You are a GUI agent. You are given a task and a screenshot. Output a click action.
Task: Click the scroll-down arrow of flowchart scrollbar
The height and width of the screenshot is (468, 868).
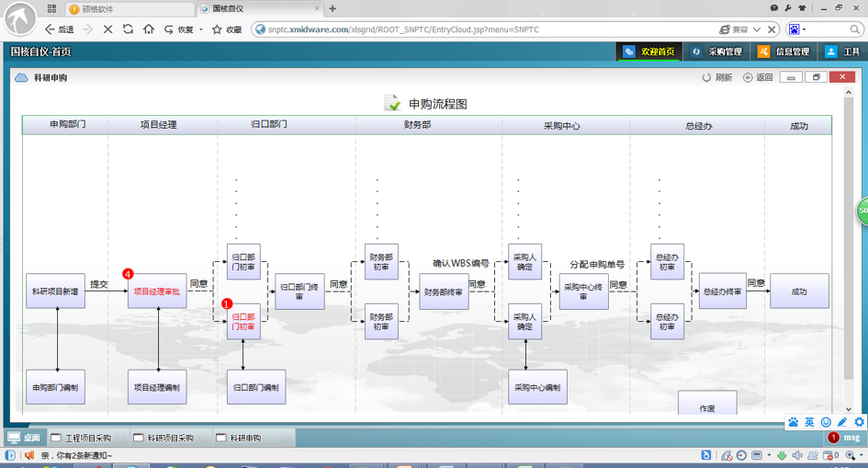(848, 409)
